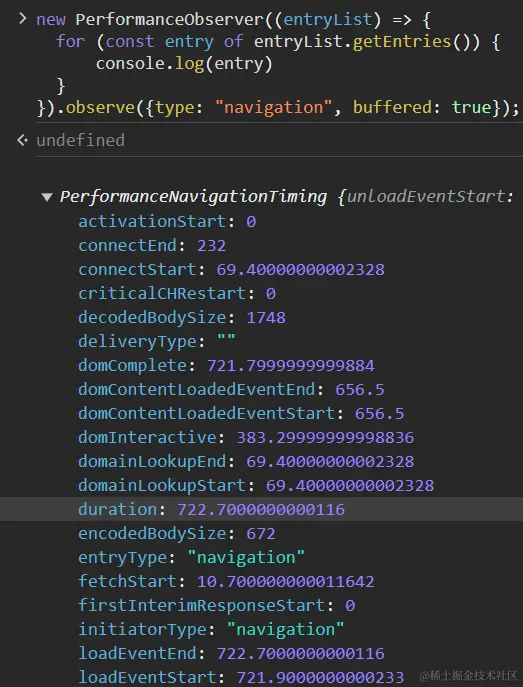Viewport: 523px width, 687px height.
Task: Click the PerformanceNavigationTiming object header
Action: tap(287, 197)
